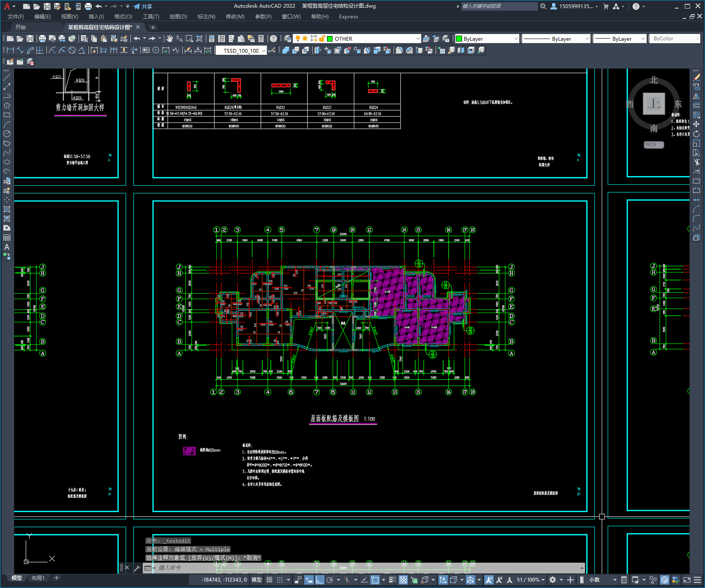Toggle ortho mode in status bar
Image resolution: width=705 pixels, height=588 pixels.
coord(319,580)
